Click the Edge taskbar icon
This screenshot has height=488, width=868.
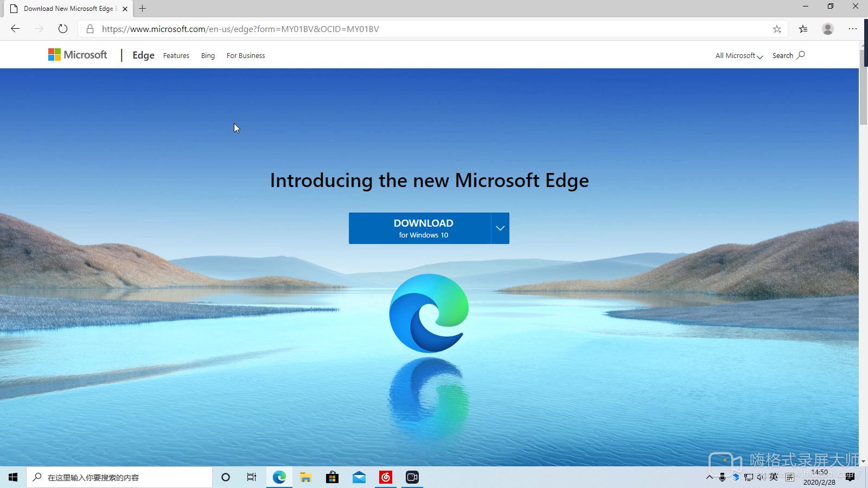click(x=279, y=477)
